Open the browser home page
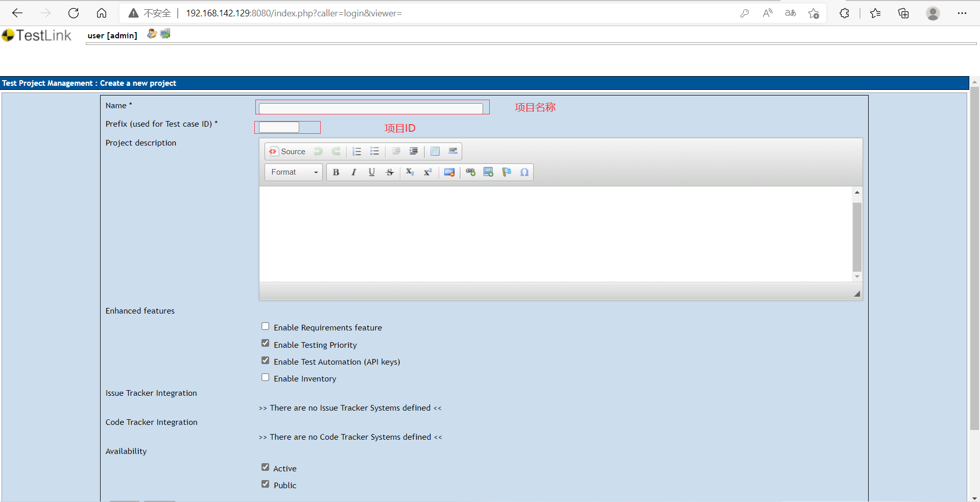The image size is (980, 502). [x=102, y=13]
